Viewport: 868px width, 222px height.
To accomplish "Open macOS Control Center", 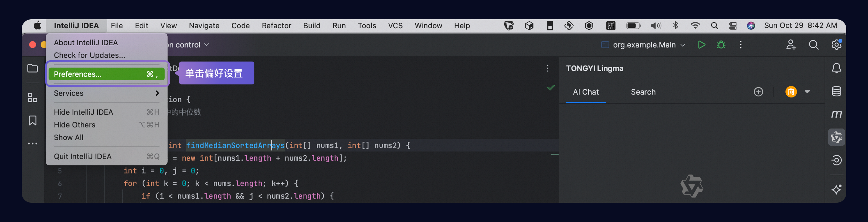I will [733, 26].
